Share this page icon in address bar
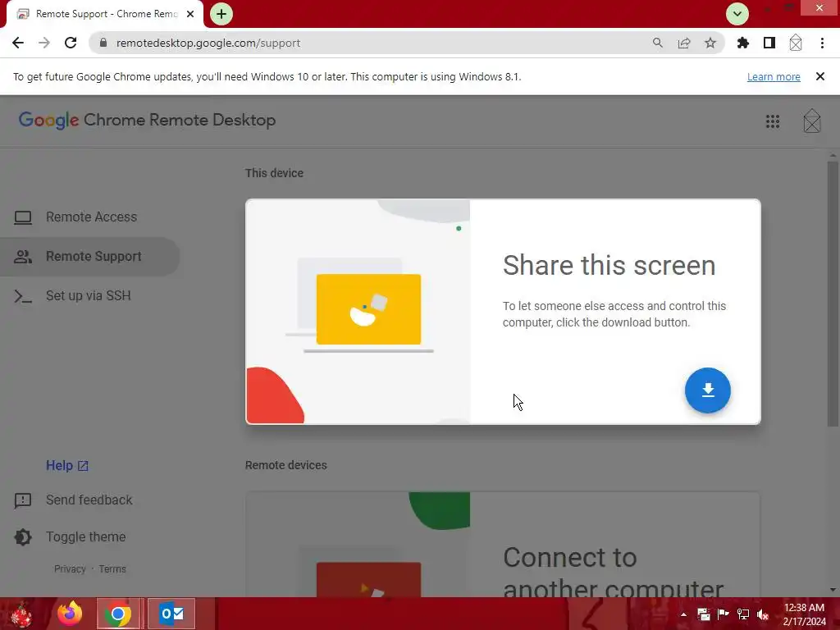The image size is (840, 630). click(684, 43)
